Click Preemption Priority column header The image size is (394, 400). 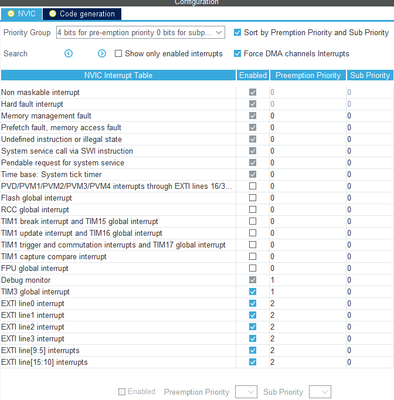(308, 75)
